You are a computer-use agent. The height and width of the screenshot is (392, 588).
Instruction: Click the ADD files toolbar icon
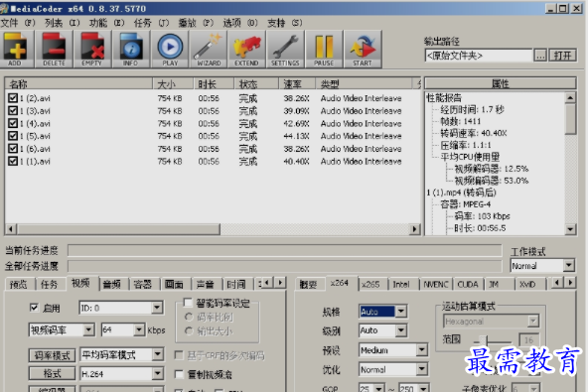coord(16,49)
